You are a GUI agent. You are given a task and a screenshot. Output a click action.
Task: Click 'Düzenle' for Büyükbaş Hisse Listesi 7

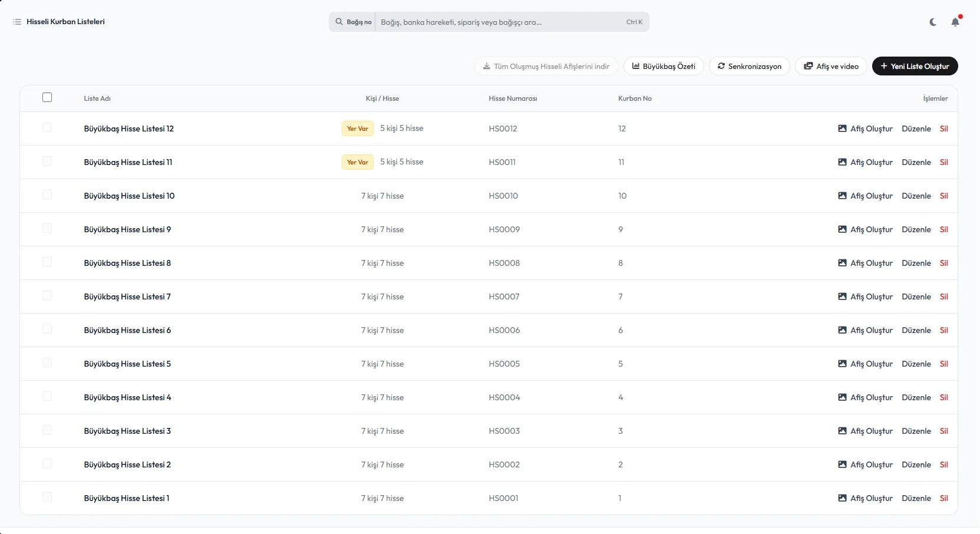[x=916, y=296]
